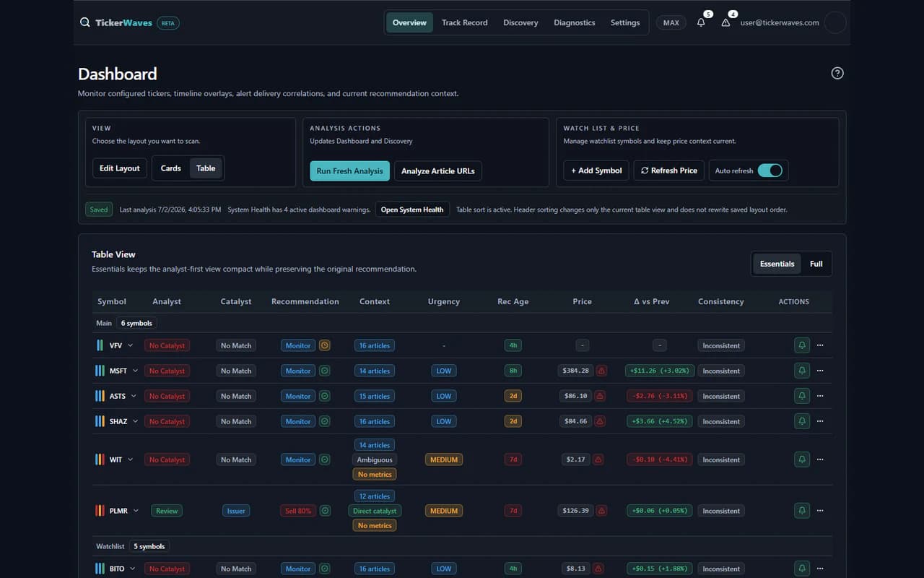
Task: Click the 16 articles badge for VFV
Action: click(375, 345)
